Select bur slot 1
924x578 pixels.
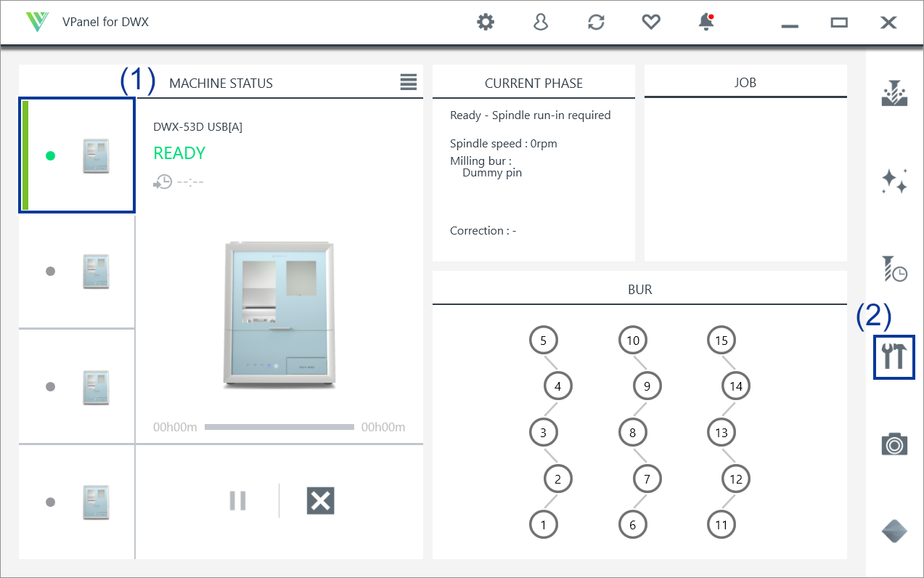point(544,524)
